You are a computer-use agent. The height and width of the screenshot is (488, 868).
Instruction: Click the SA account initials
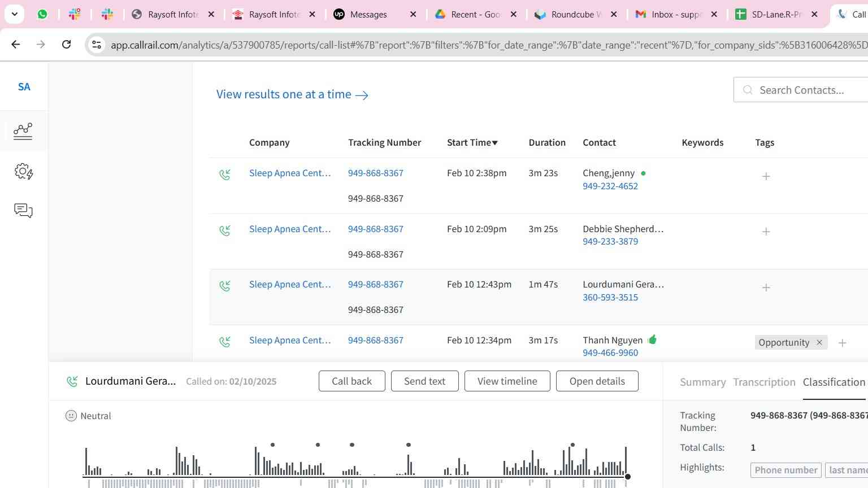[24, 86]
